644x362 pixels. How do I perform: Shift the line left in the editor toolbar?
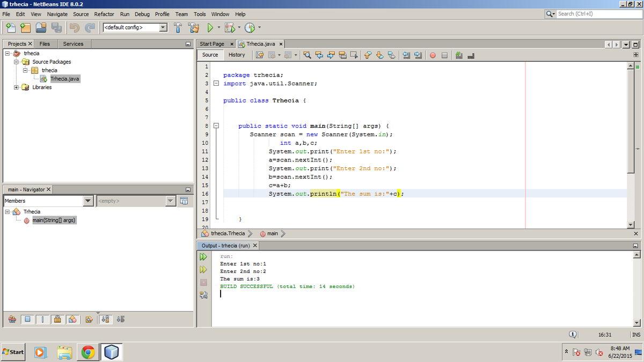click(x=406, y=55)
